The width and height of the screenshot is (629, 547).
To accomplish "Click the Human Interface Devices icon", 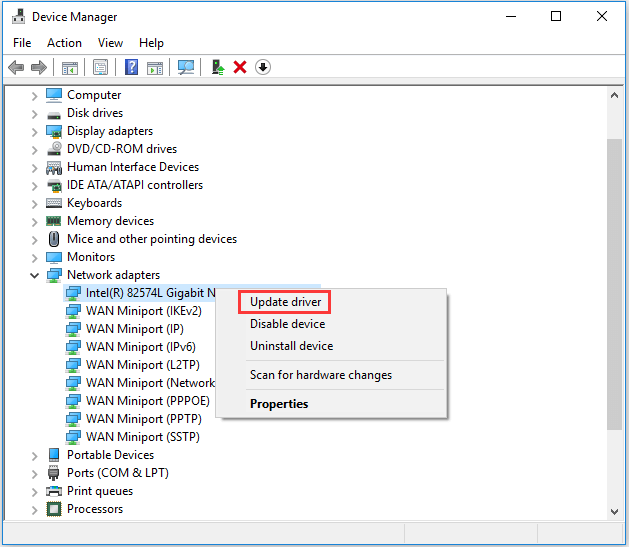I will (54, 167).
